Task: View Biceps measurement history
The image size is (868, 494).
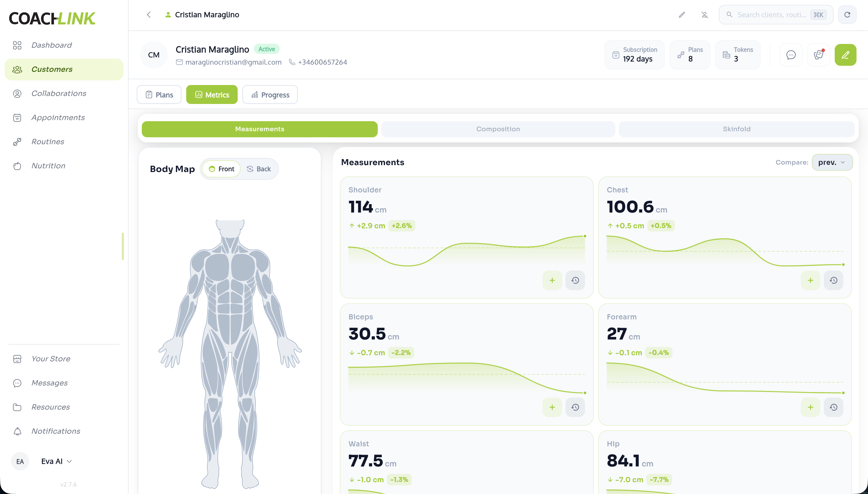Action: [575, 407]
